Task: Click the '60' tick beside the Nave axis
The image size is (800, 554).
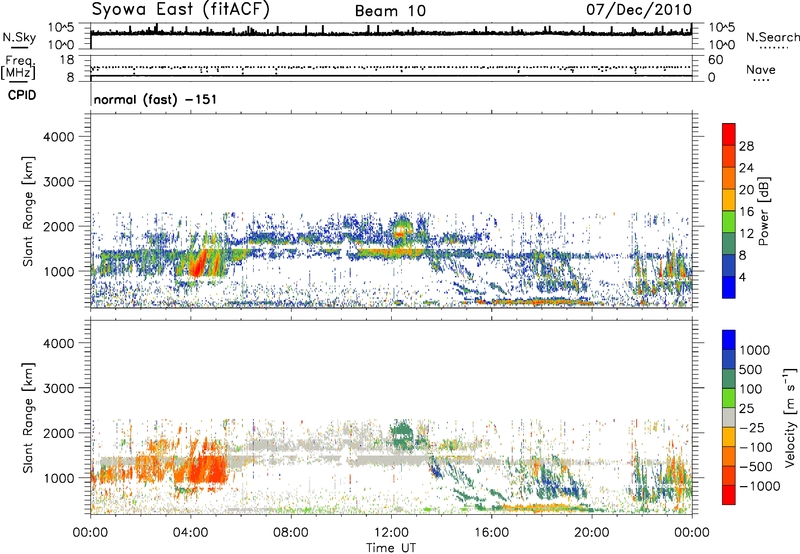Action: (x=715, y=60)
